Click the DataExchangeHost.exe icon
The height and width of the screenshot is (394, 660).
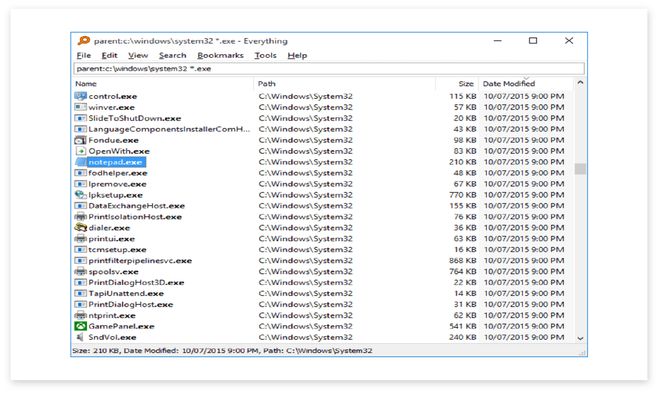coord(80,206)
